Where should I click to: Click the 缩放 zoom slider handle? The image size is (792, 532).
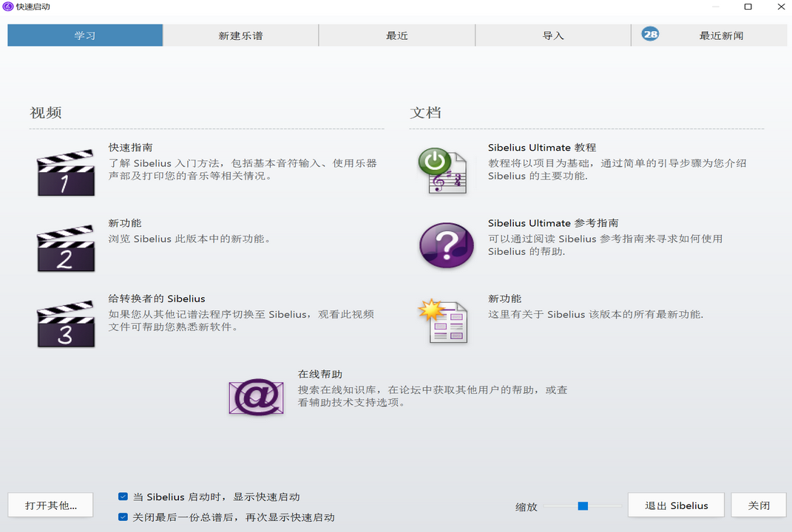coord(583,505)
